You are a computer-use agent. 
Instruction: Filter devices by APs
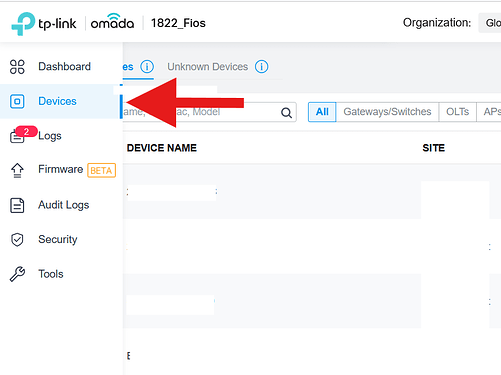pyautogui.click(x=489, y=112)
